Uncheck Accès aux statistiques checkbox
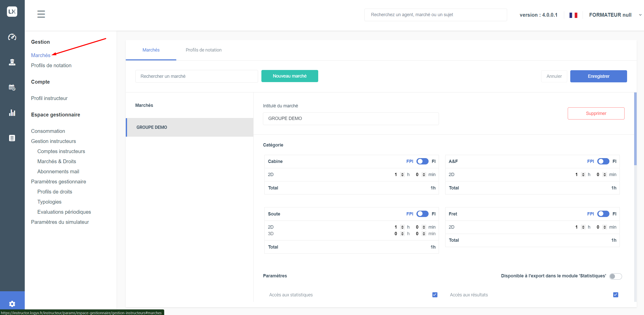644x315 pixels. [x=435, y=295]
